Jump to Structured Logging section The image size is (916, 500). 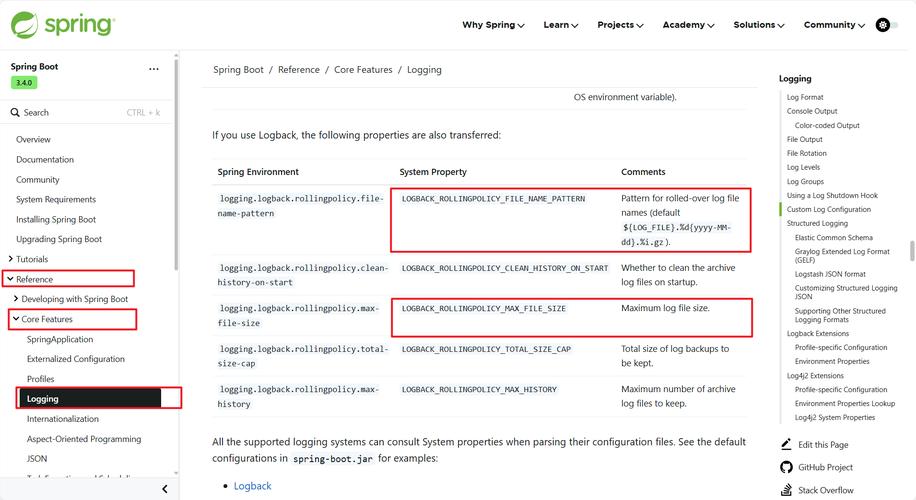point(817,223)
